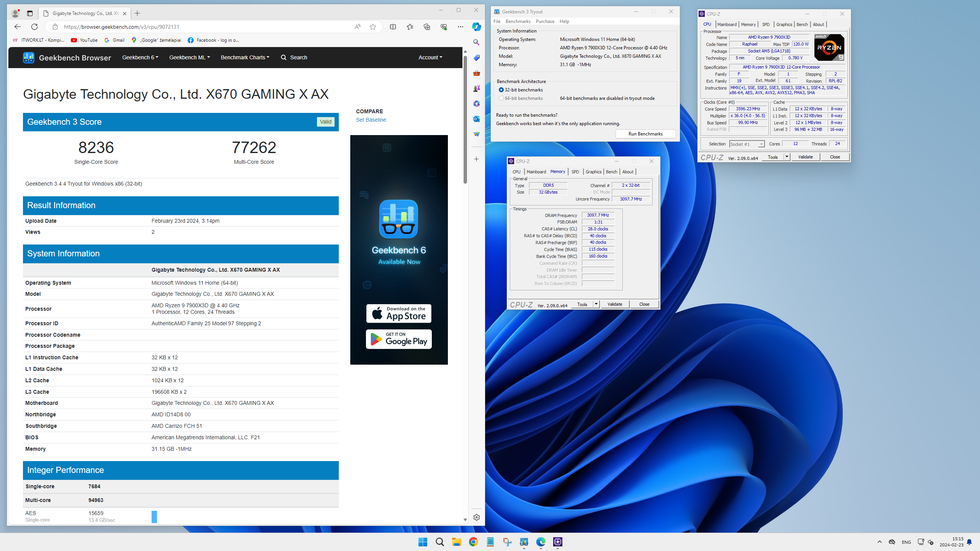Open the Windows Start menu

point(423,542)
